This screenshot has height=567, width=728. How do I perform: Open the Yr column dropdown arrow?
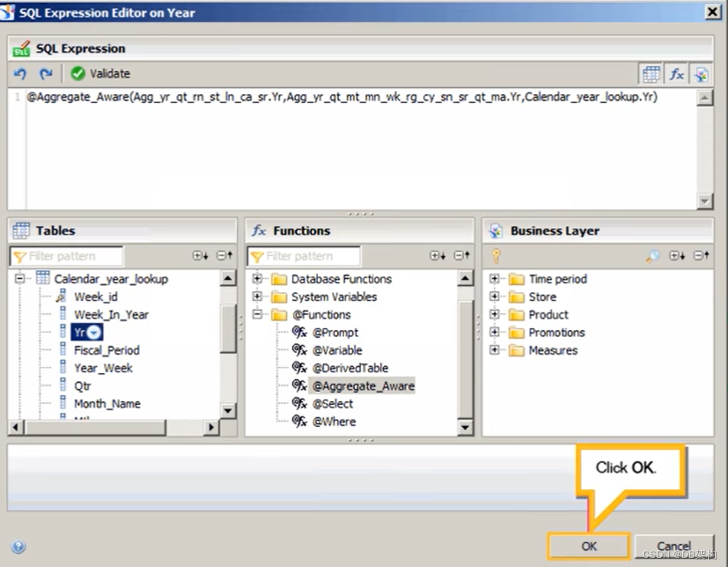click(94, 332)
